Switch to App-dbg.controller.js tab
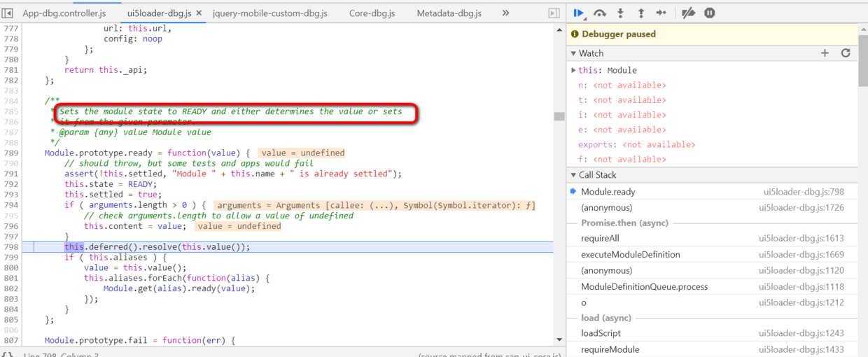This screenshot has height=357, width=868. (x=63, y=13)
